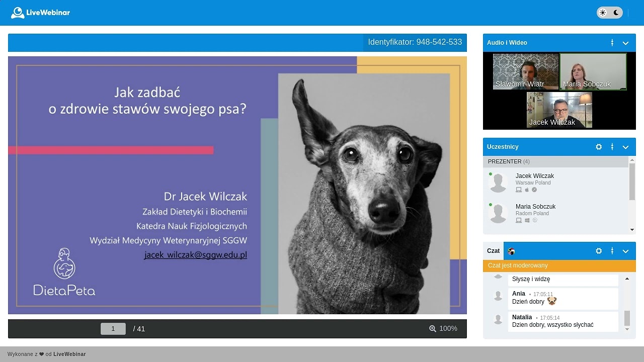644x362 pixels.
Task: Select participant Maria Sobczuk
Action: click(556, 214)
